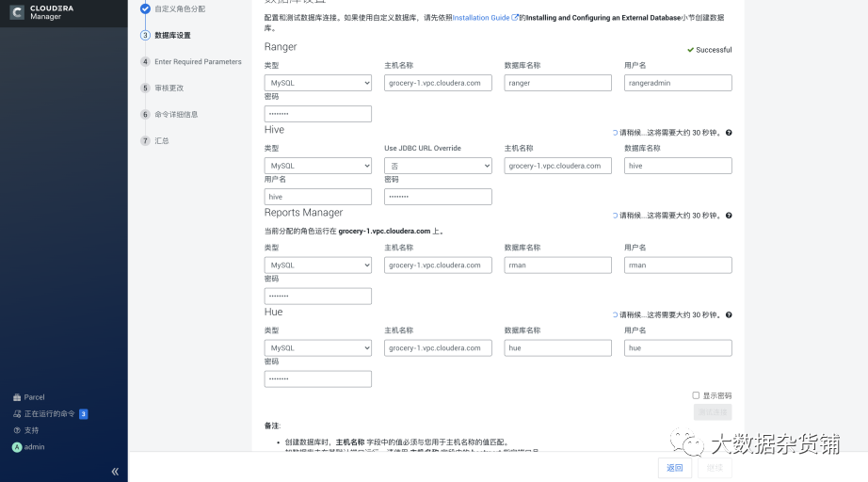Viewport: 868px width, 482px height.
Task: Click the Reports Manager section heading
Action: [x=303, y=213]
